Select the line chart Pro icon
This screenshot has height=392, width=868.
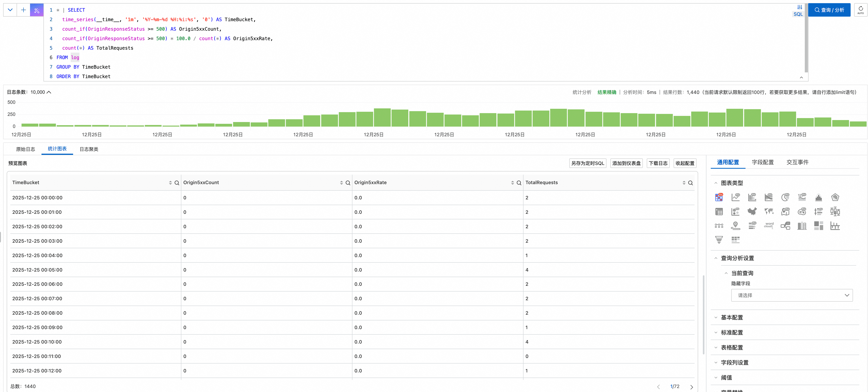point(735,197)
